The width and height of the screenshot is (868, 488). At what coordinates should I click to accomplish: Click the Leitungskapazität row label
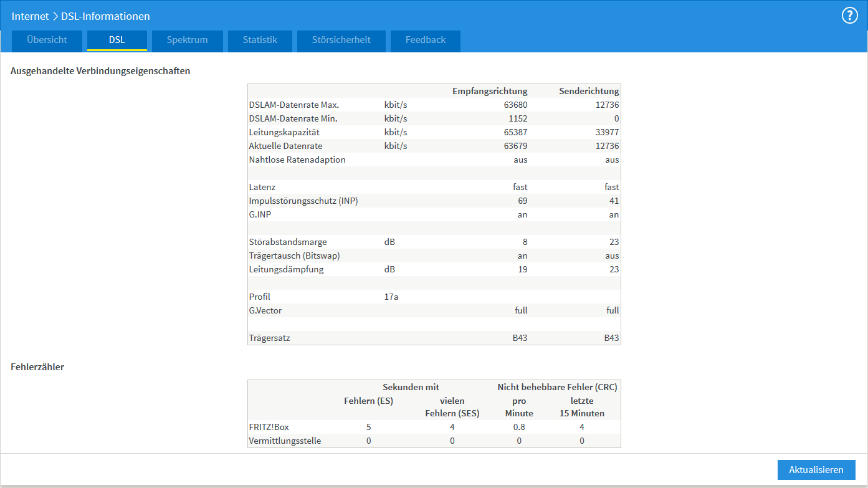[284, 132]
